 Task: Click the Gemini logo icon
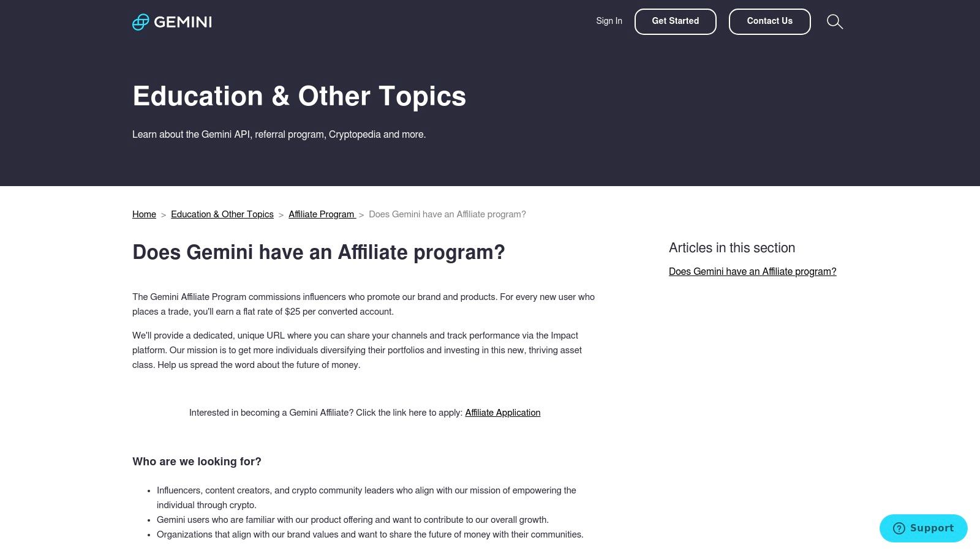click(140, 22)
